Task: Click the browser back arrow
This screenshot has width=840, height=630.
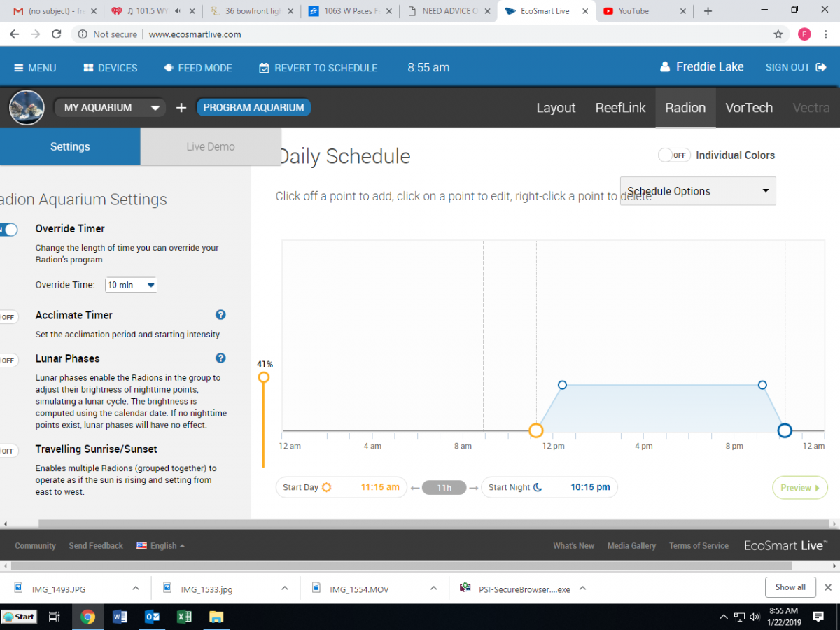Action: point(15,34)
